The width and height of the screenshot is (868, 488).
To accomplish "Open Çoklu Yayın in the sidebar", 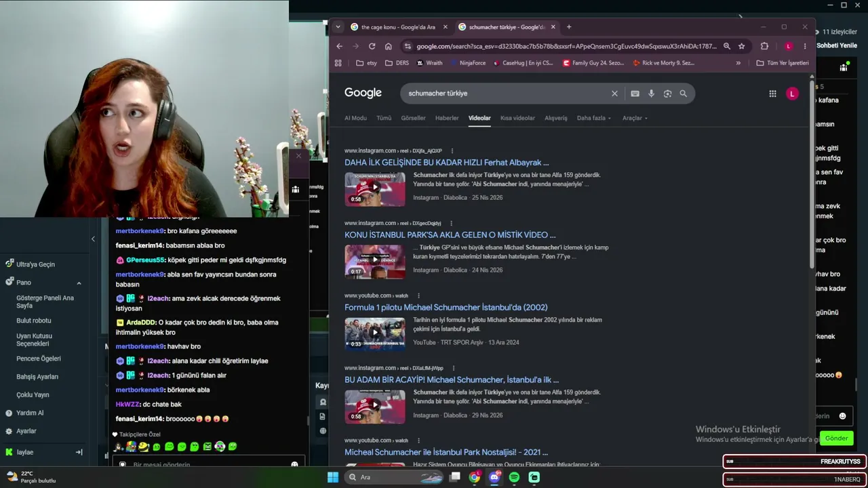I will (33, 395).
